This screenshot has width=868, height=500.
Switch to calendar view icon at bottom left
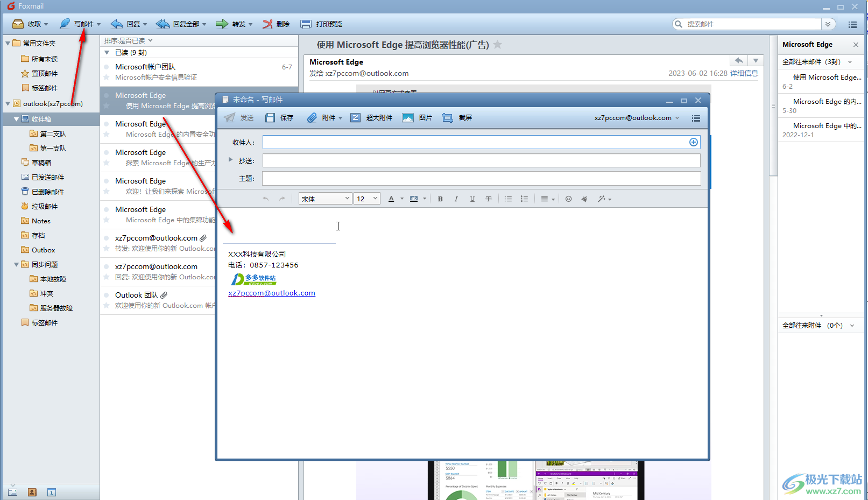(52, 492)
